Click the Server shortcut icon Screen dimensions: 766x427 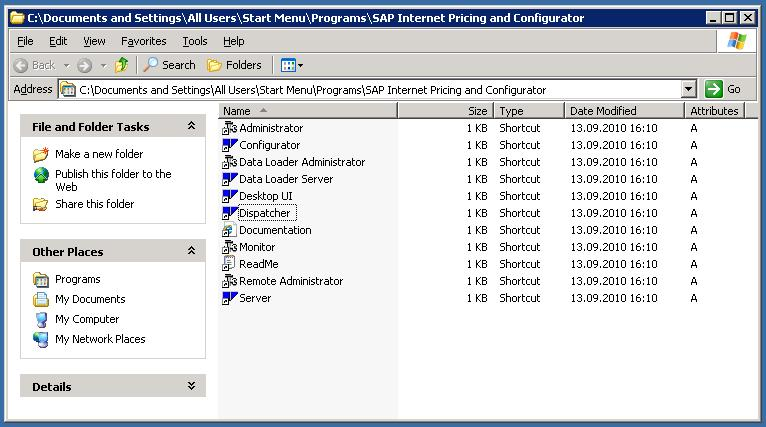pyautogui.click(x=230, y=298)
